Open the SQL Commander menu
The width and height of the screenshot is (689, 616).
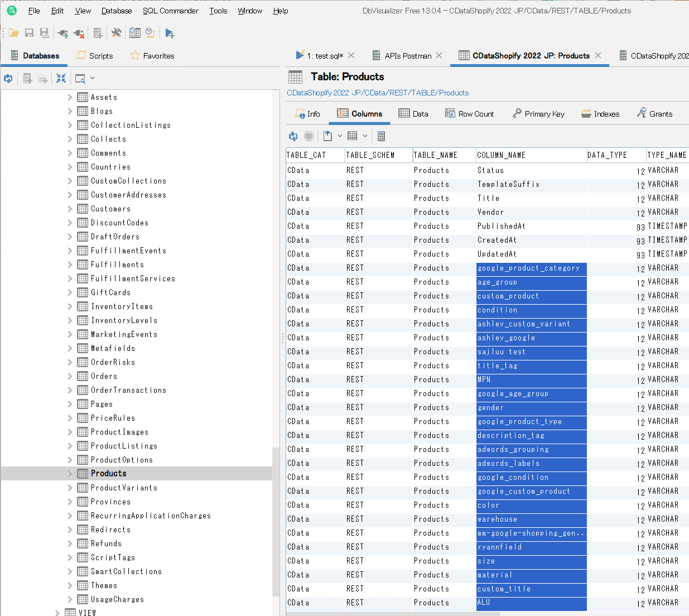click(170, 11)
